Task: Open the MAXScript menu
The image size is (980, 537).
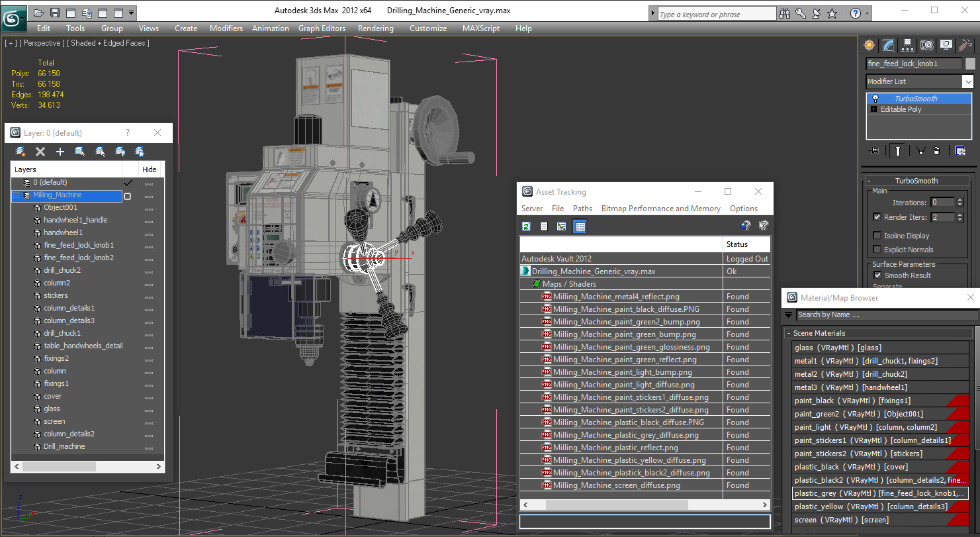Action: coord(481,28)
